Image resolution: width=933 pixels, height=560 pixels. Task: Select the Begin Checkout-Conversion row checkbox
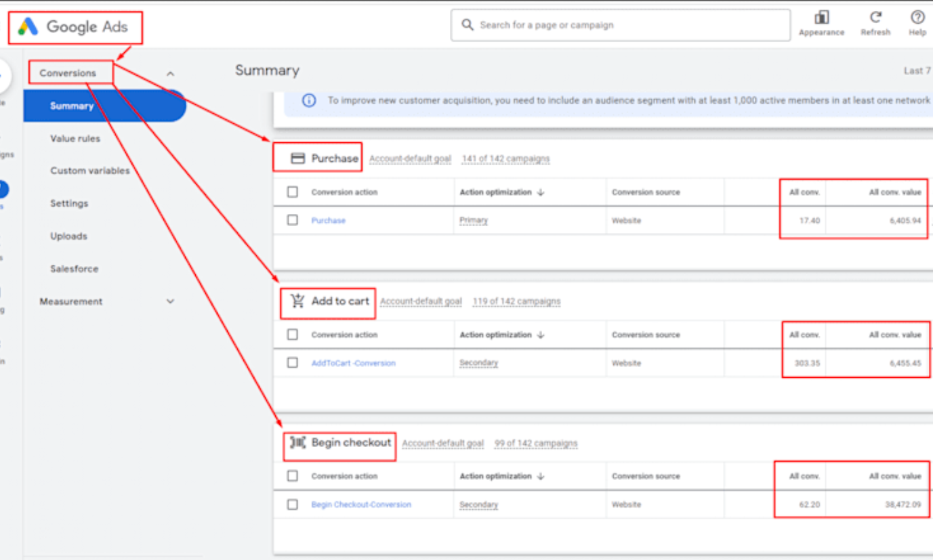[293, 504]
